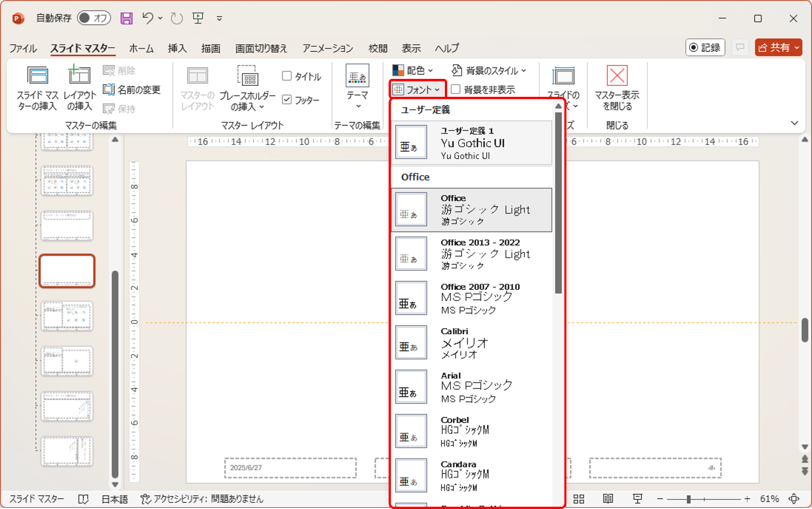
Task: Open the 描画 tab
Action: (x=211, y=48)
